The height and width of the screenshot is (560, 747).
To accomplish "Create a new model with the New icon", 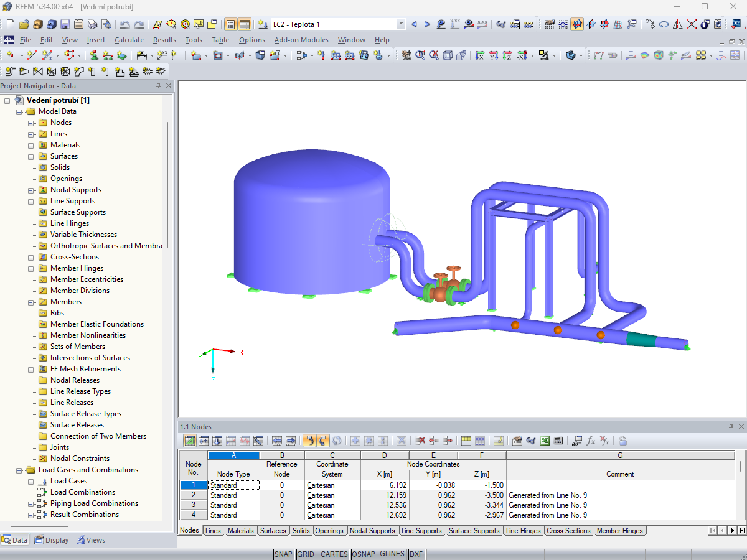I will (10, 25).
